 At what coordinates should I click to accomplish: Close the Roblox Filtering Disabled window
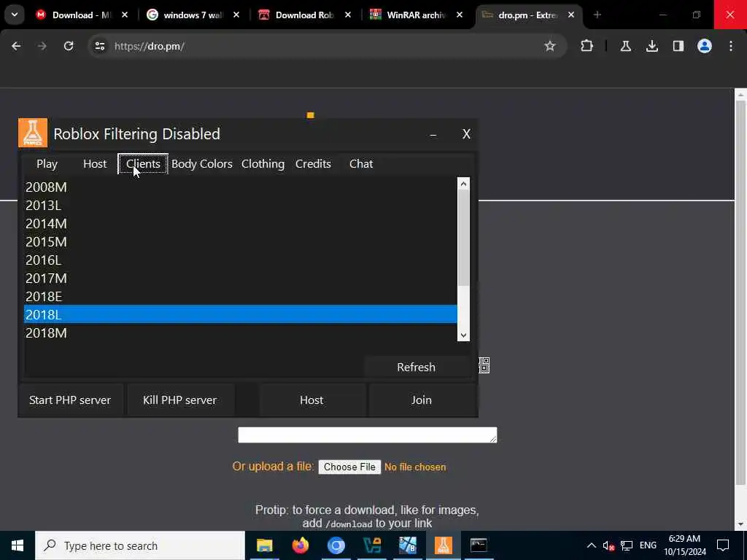click(466, 134)
